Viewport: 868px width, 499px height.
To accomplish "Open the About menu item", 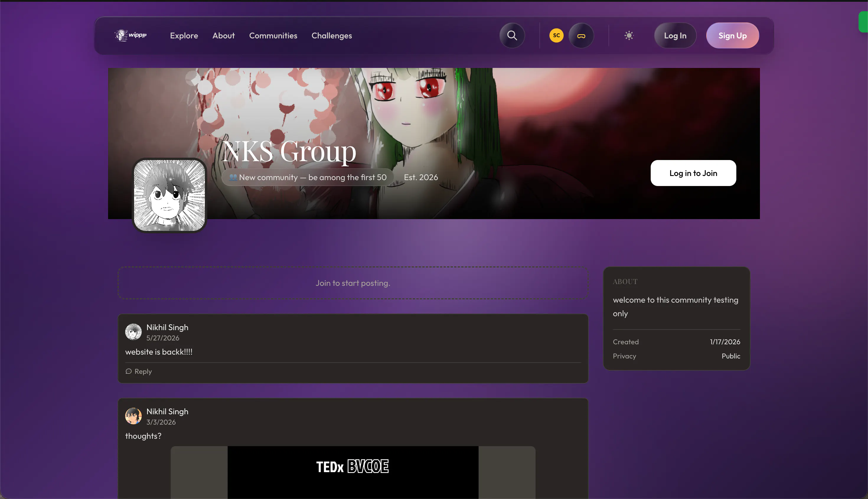I will (223, 36).
